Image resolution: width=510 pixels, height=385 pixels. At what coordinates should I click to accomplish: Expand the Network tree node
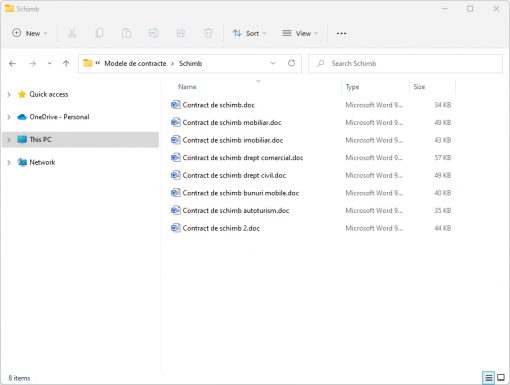pos(9,162)
